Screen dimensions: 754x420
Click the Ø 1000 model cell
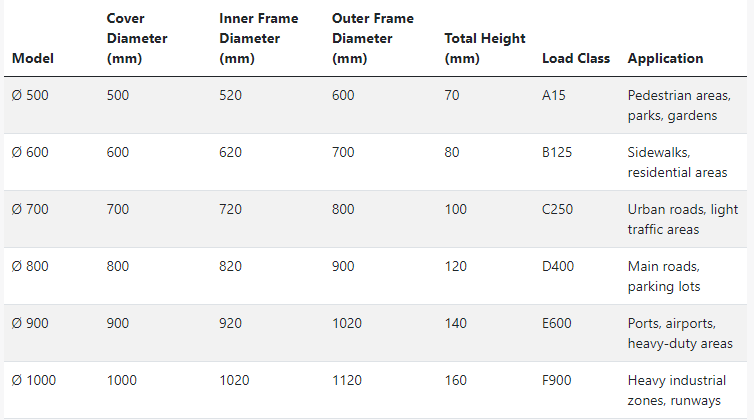(34, 381)
